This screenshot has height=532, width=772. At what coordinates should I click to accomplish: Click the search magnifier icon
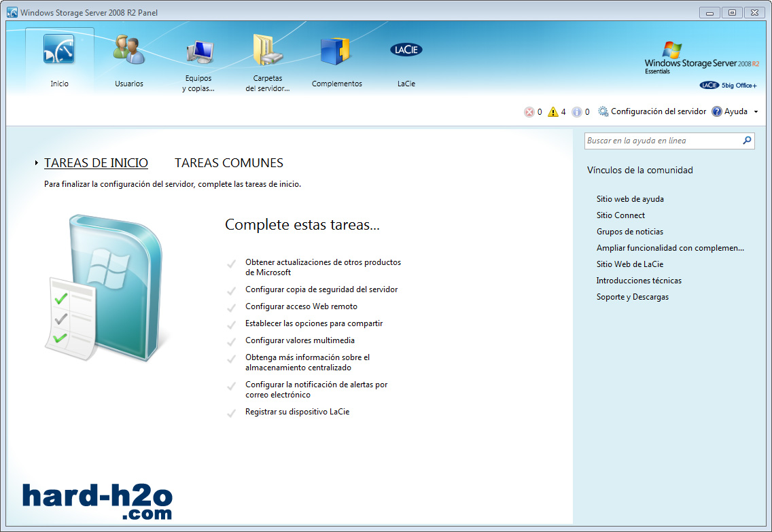coord(747,140)
